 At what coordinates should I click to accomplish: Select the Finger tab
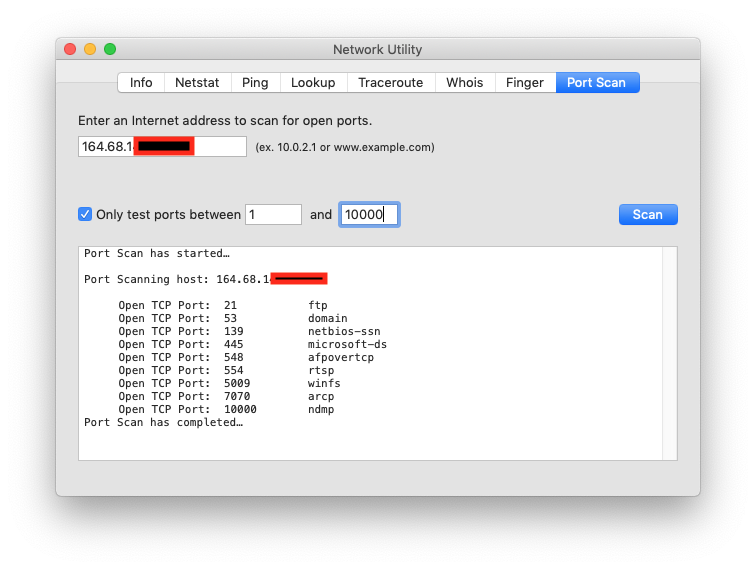[525, 82]
